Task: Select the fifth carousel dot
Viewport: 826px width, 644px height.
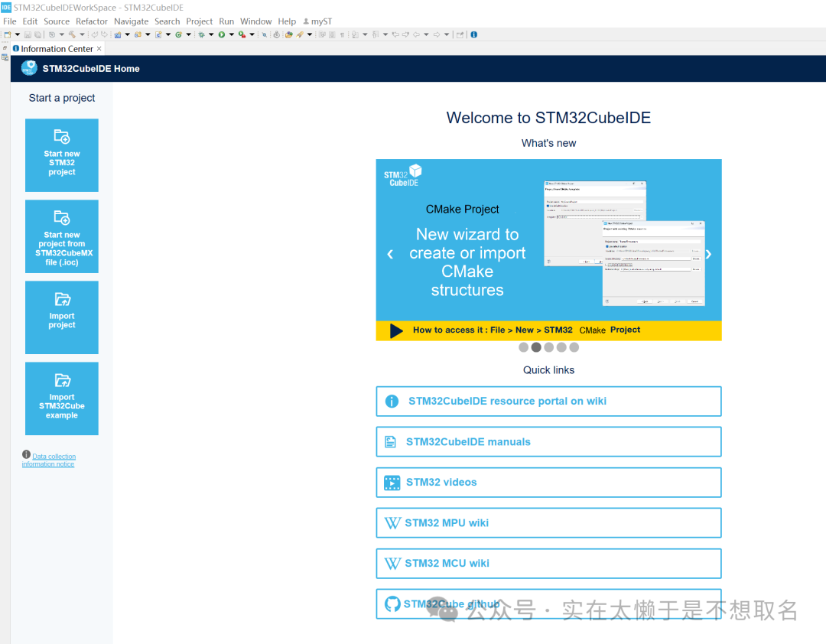Action: tap(574, 347)
